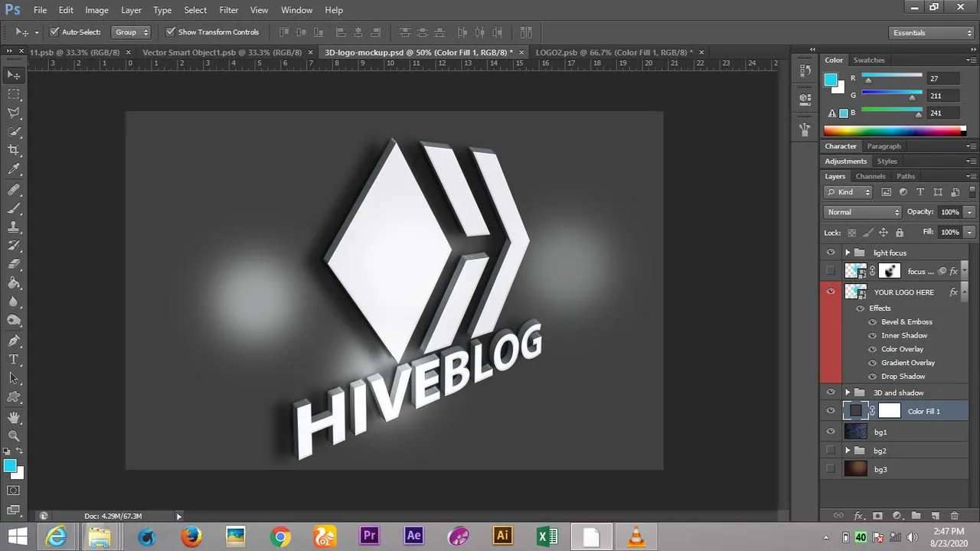Screen dimensions: 980x551
Task: Select the Rectangular Marquee tool
Action: pyautogui.click(x=14, y=93)
